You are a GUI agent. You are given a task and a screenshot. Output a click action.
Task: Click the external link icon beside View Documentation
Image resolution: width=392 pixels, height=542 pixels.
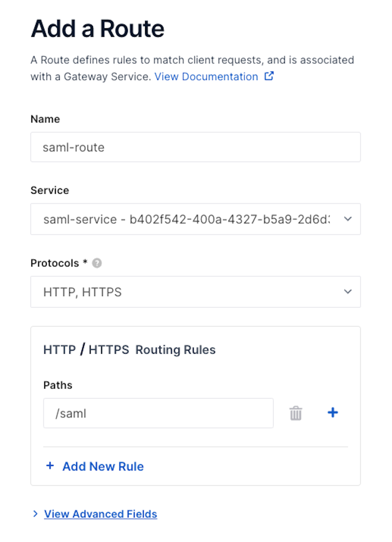click(269, 76)
